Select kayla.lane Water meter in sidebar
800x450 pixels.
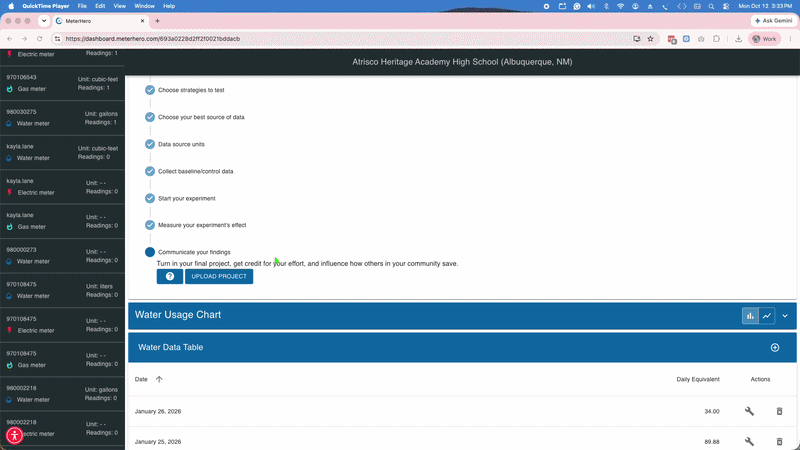pyautogui.click(x=62, y=152)
